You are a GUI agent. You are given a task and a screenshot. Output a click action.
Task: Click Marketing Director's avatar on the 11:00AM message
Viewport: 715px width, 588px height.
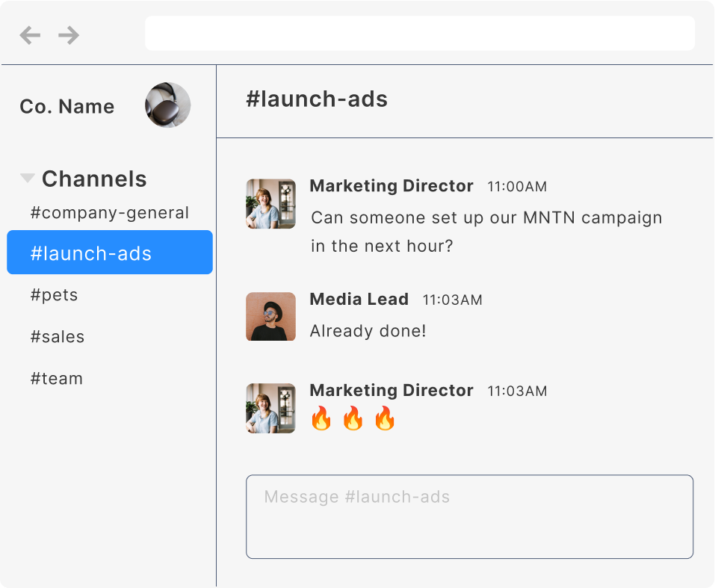(x=270, y=203)
